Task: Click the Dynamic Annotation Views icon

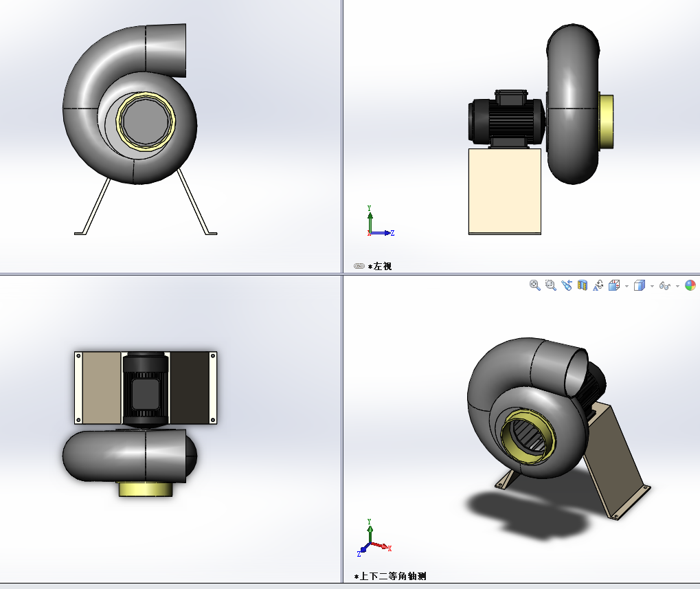Action: 598,285
